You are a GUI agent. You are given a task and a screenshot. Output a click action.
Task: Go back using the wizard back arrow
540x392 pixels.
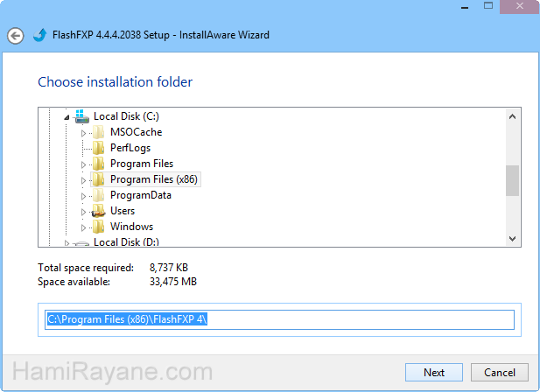[x=16, y=36]
